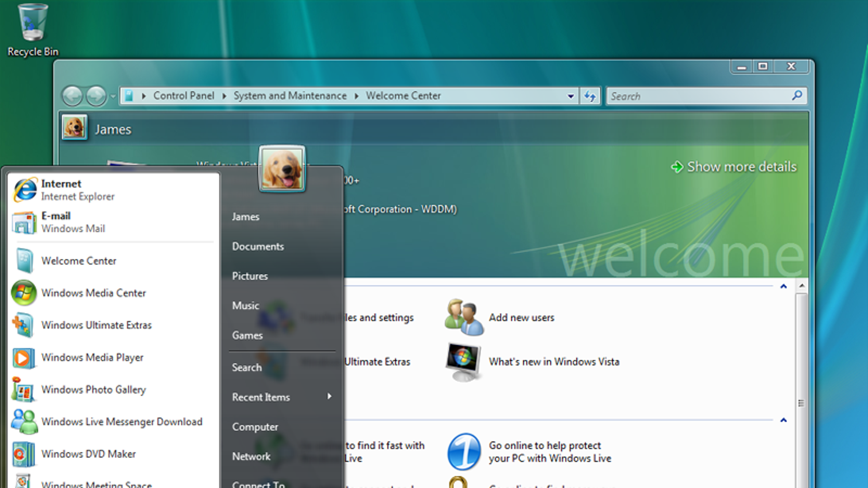The height and width of the screenshot is (488, 868).
Task: Open Network from Start menu
Action: click(251, 456)
